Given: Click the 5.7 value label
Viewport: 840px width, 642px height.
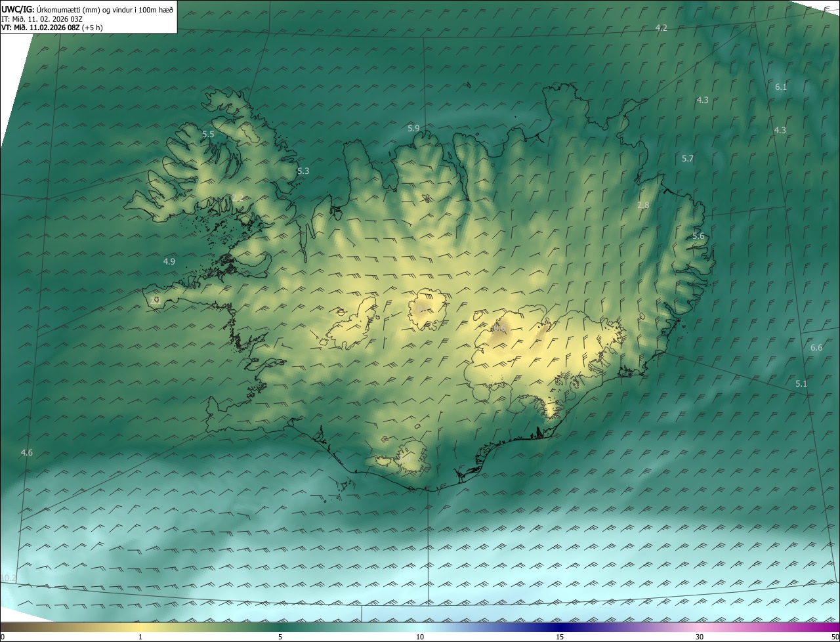Looking at the screenshot, I should pos(688,159).
